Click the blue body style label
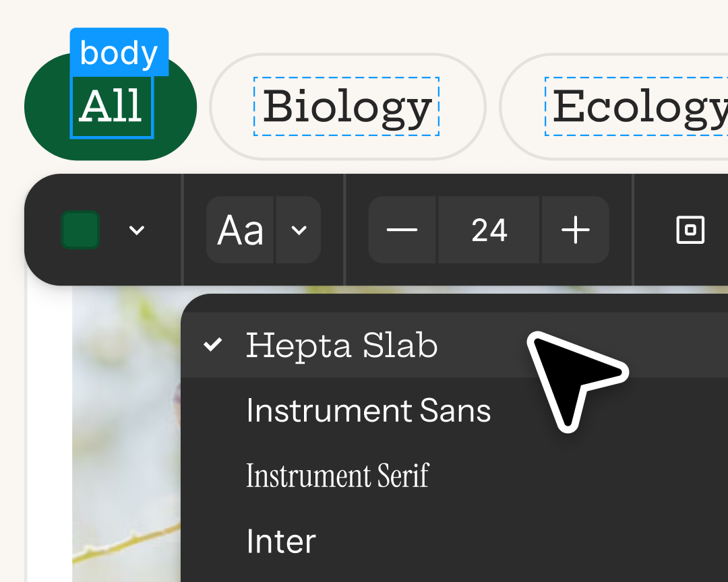The height and width of the screenshot is (582, 728). [x=119, y=52]
